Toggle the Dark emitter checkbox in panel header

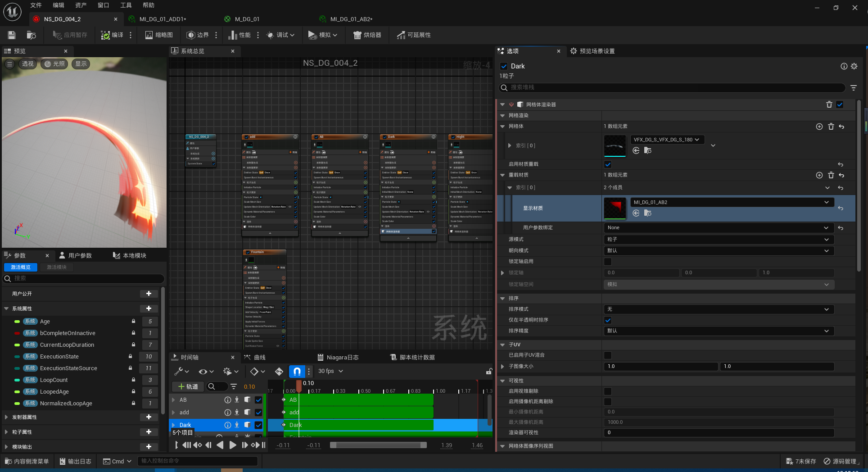(504, 66)
